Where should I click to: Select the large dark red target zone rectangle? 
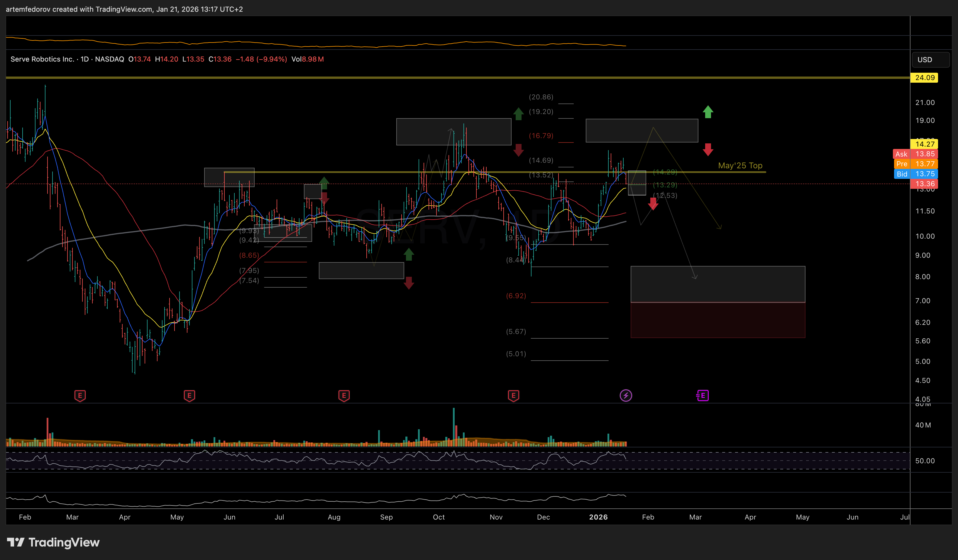coord(718,320)
